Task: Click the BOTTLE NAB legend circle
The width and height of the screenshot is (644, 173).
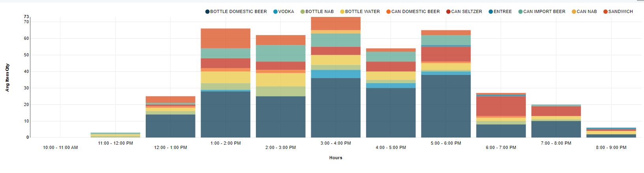Action: pyautogui.click(x=303, y=12)
